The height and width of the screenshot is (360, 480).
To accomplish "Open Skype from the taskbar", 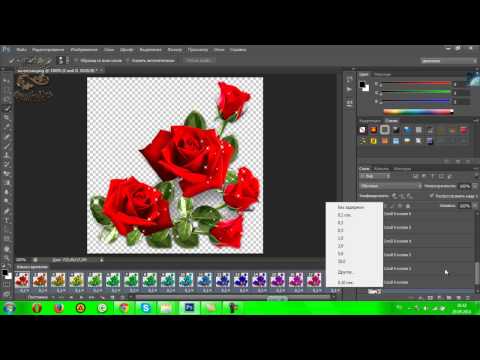I will click(x=146, y=308).
